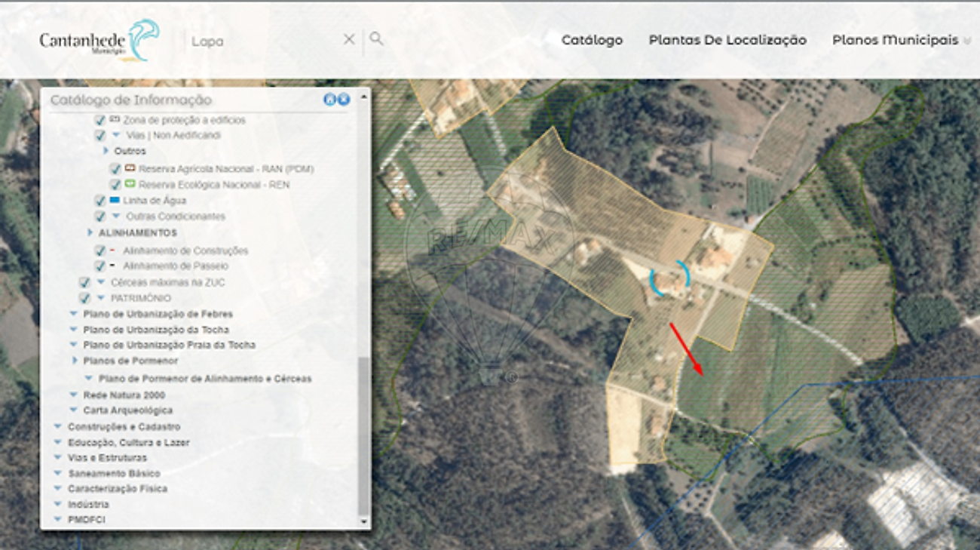This screenshot has width=980, height=550.
Task: Uncheck Reserva Ecológica Nacional - REN layer
Action: [x=115, y=185]
